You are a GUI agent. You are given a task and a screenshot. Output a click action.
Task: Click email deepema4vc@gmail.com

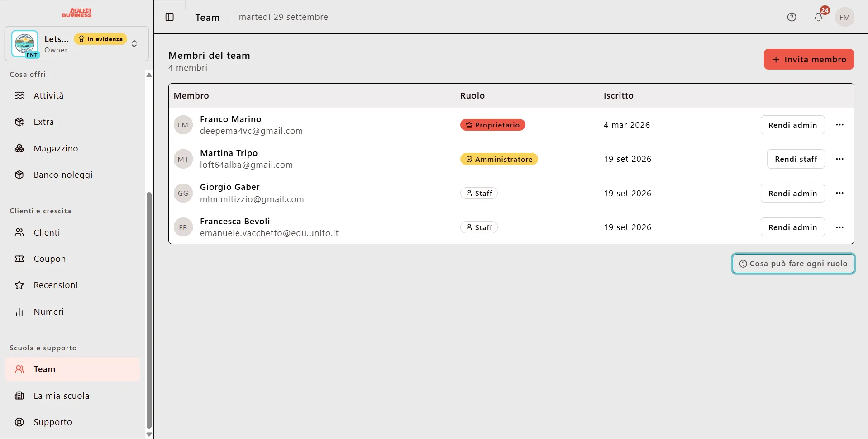251,131
